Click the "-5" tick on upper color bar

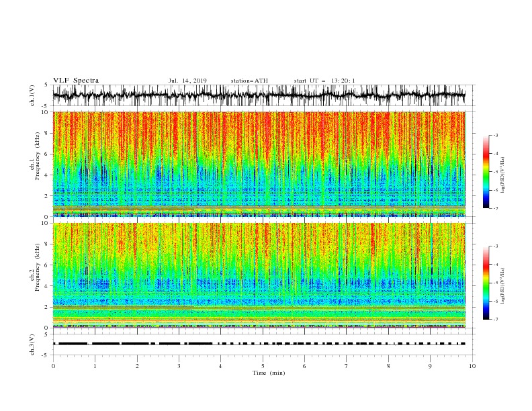(496, 172)
